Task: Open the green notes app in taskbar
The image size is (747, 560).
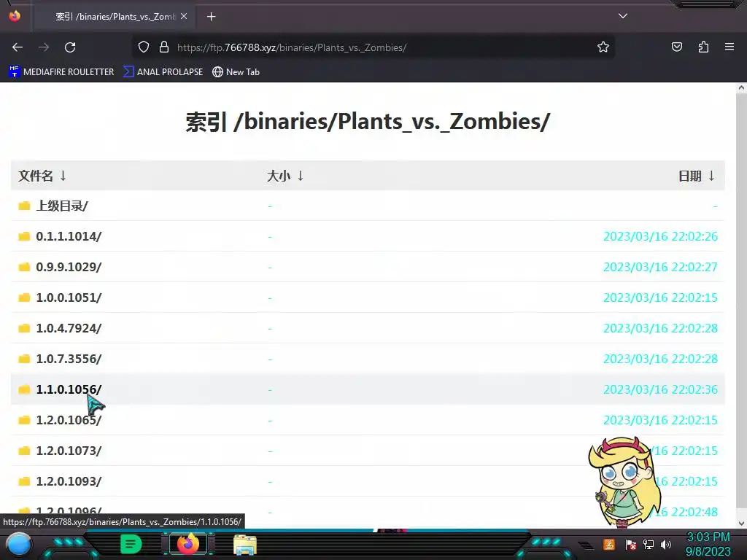Action: [131, 544]
